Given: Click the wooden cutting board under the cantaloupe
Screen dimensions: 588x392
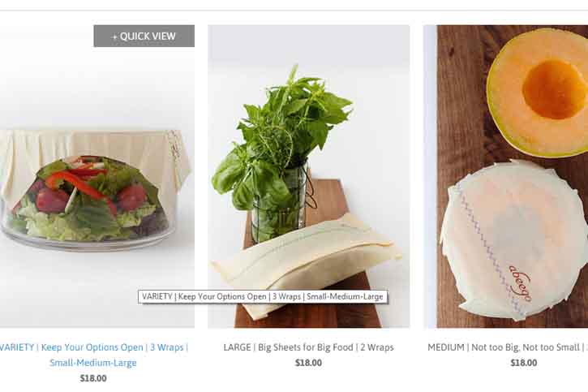Looking at the screenshot, I should click(x=461, y=113).
